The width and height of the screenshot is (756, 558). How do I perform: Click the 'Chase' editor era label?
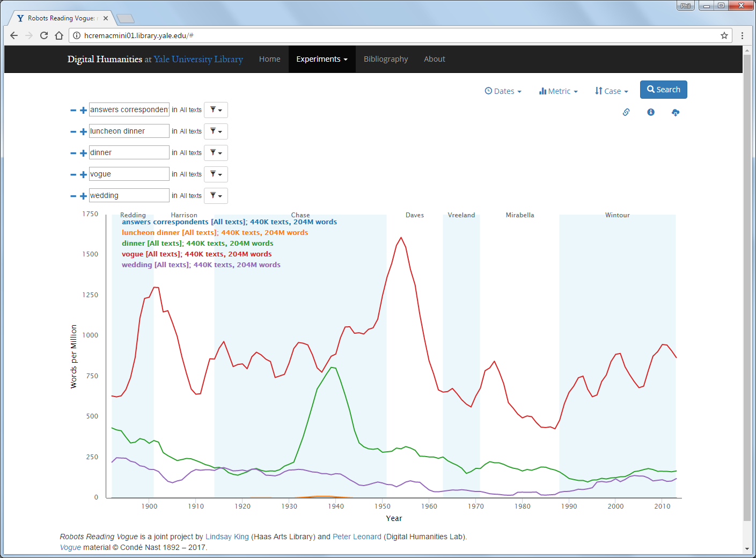pyautogui.click(x=300, y=215)
